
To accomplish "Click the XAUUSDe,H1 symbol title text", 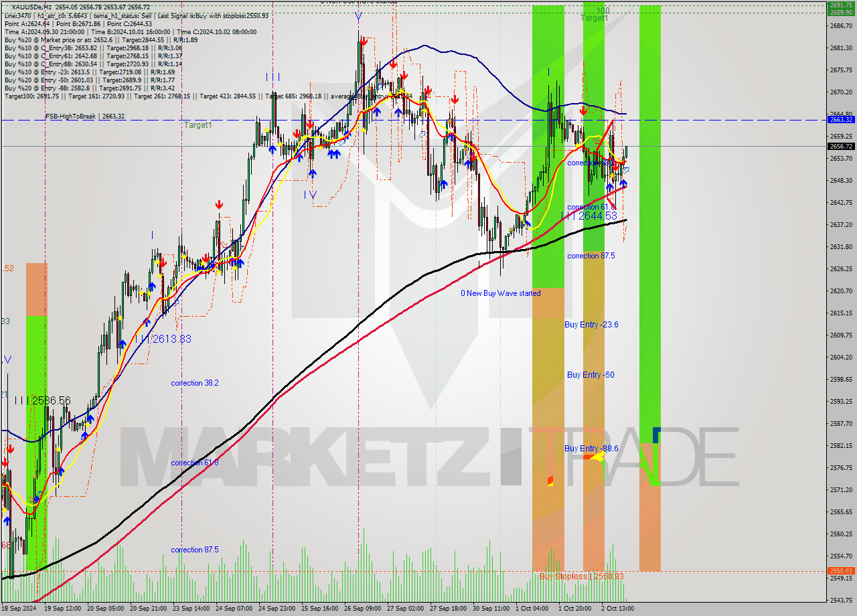I will click(x=33, y=7).
